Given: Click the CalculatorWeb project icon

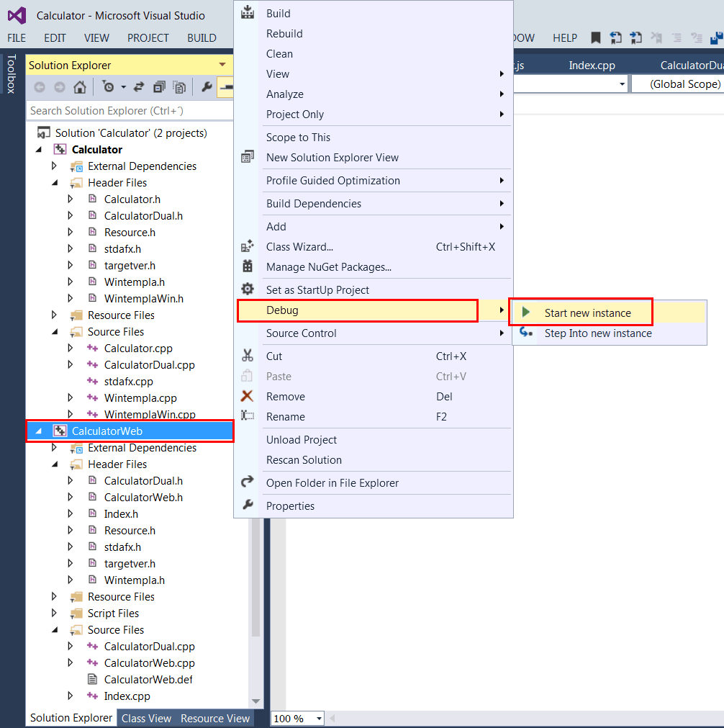Looking at the screenshot, I should coord(60,431).
